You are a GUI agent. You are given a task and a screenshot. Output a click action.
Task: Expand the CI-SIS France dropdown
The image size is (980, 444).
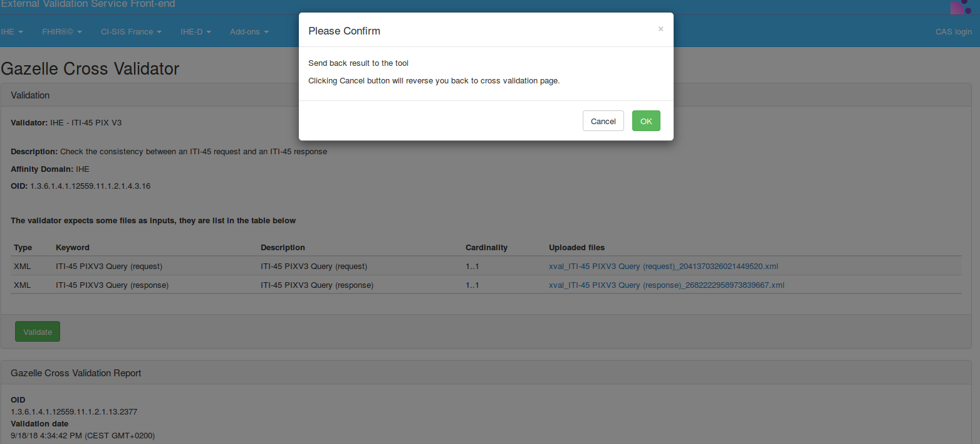pyautogui.click(x=130, y=31)
